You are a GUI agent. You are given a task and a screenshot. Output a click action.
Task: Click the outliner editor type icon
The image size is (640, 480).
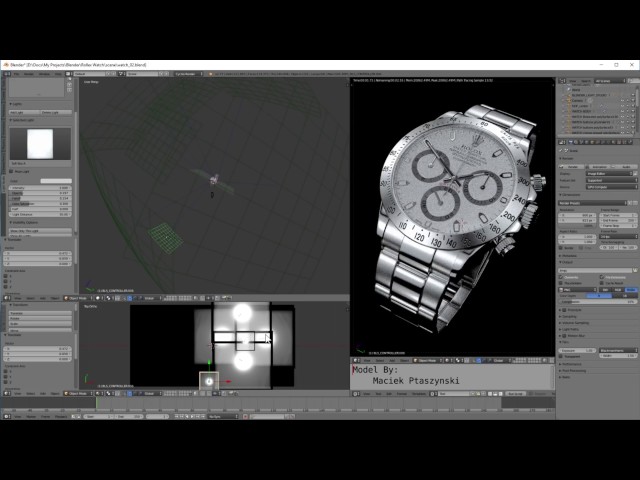point(562,81)
